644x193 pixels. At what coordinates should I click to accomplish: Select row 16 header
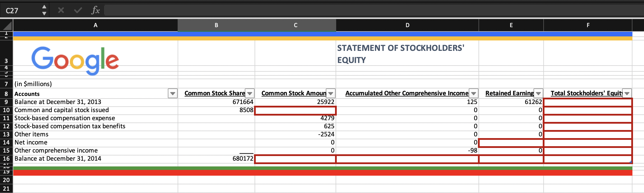click(6, 159)
